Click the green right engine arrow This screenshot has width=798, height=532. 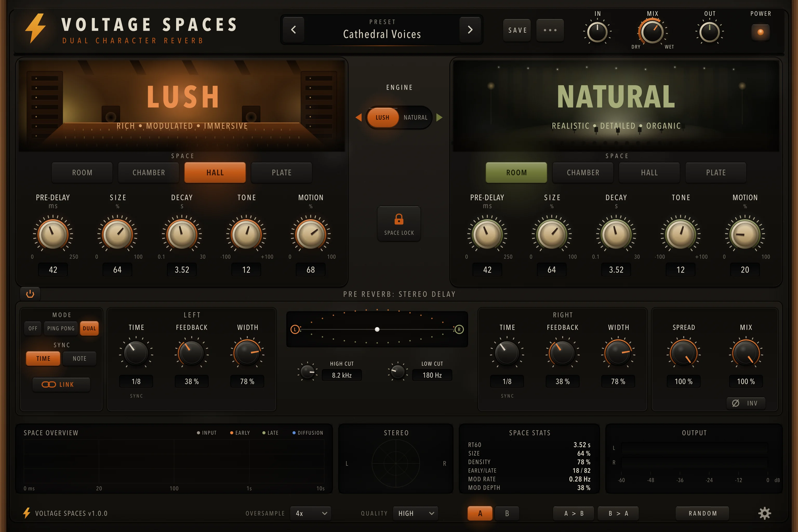point(439,117)
